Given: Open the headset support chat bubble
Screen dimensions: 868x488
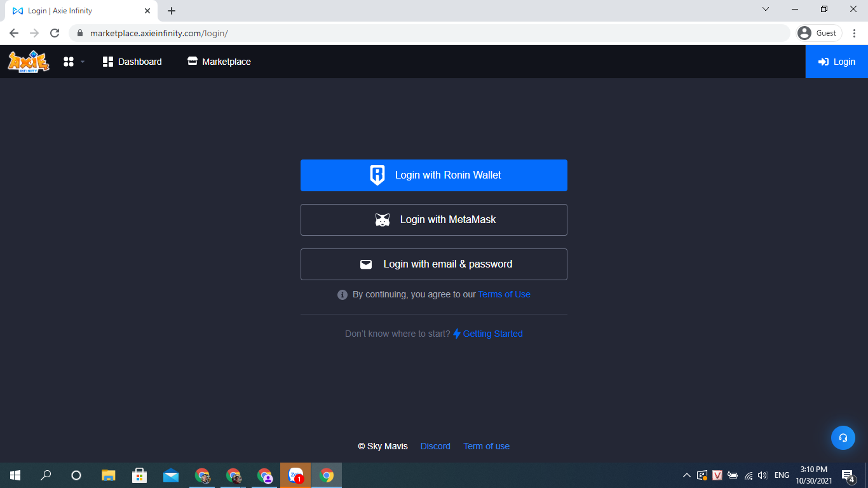Looking at the screenshot, I should pyautogui.click(x=843, y=438).
